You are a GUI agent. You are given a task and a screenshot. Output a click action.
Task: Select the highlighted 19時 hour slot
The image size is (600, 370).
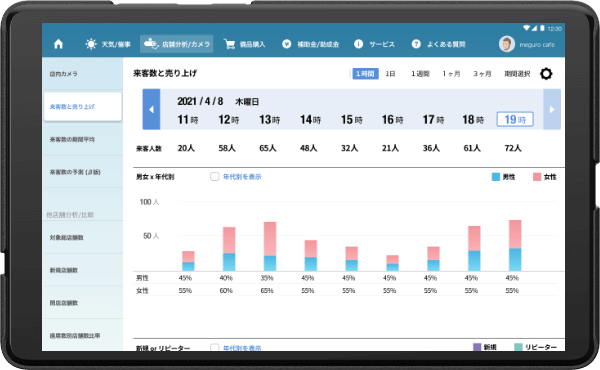[x=515, y=119]
